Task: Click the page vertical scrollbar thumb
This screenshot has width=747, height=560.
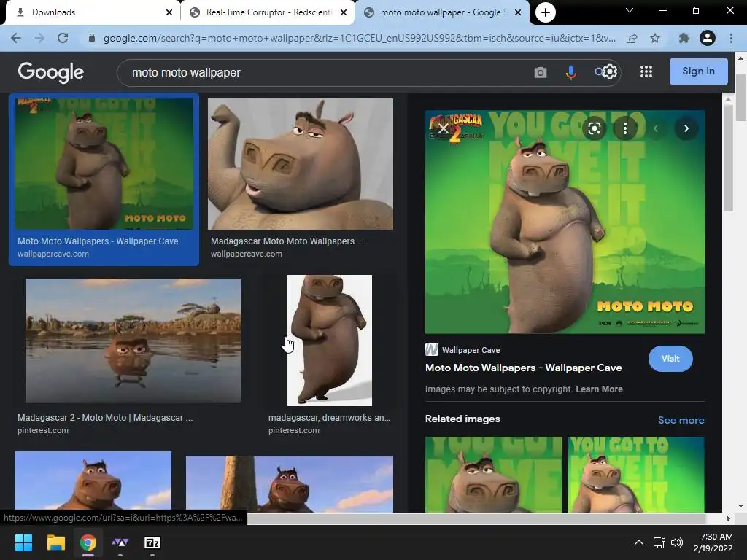Action: [740, 98]
